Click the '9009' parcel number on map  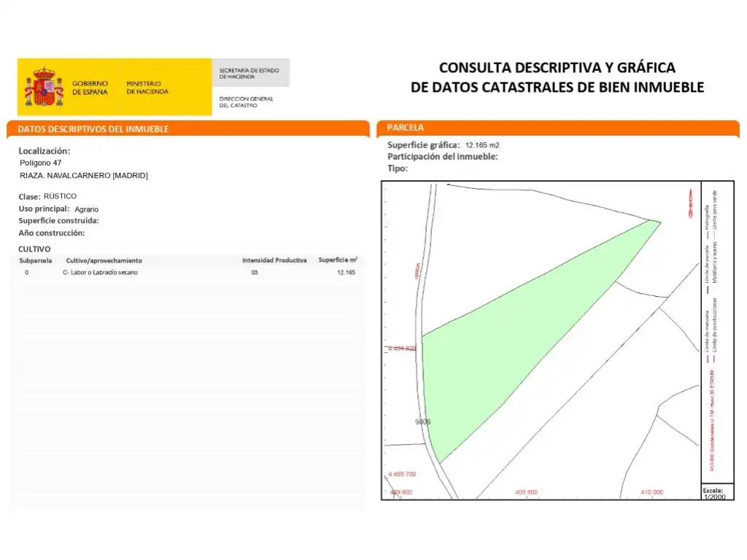click(x=422, y=422)
